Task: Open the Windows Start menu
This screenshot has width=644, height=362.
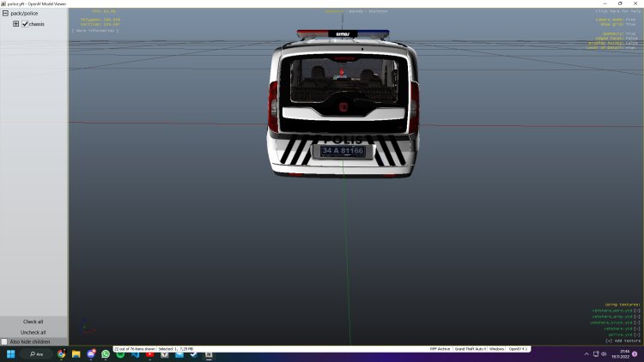Action: click(12, 353)
